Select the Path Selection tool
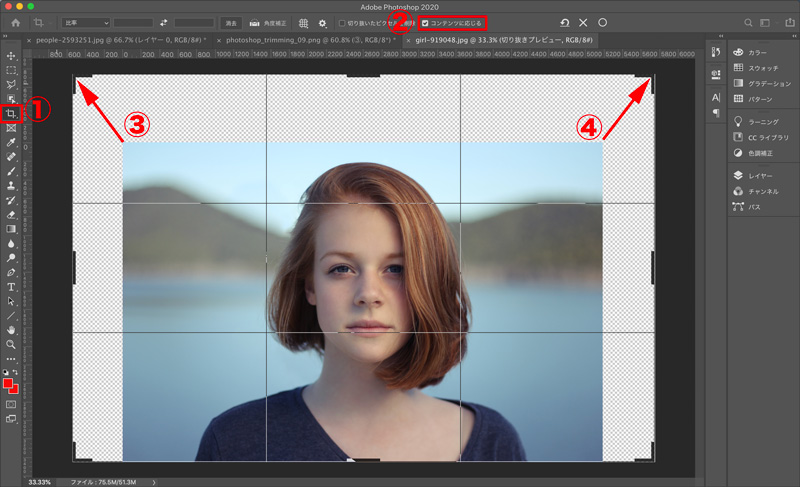The height and width of the screenshot is (487, 800). point(11,301)
